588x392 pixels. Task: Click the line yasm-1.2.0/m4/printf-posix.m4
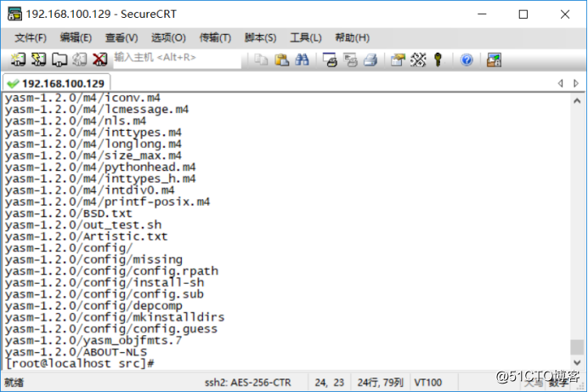(x=107, y=202)
